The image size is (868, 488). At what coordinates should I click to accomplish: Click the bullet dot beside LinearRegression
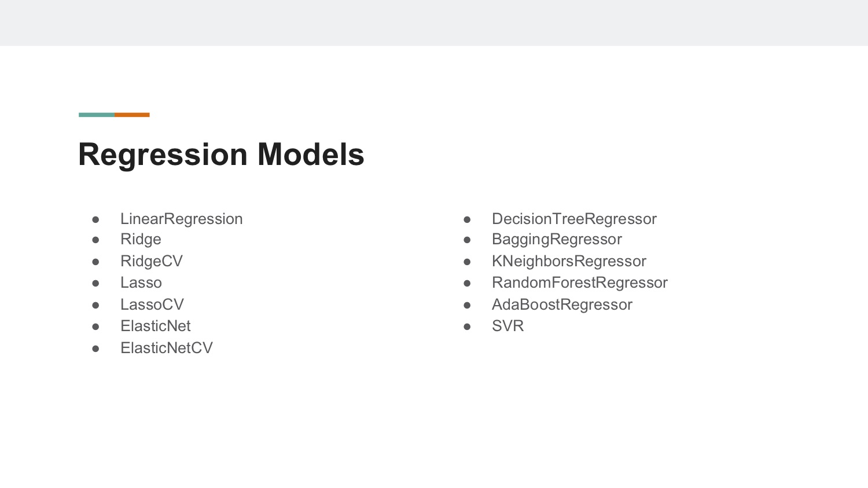coord(95,219)
